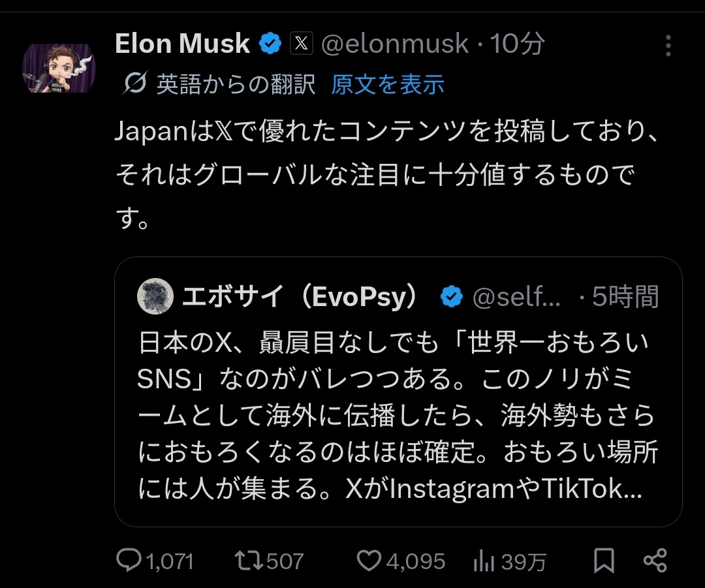Click the X affiliation badge icon

point(300,44)
